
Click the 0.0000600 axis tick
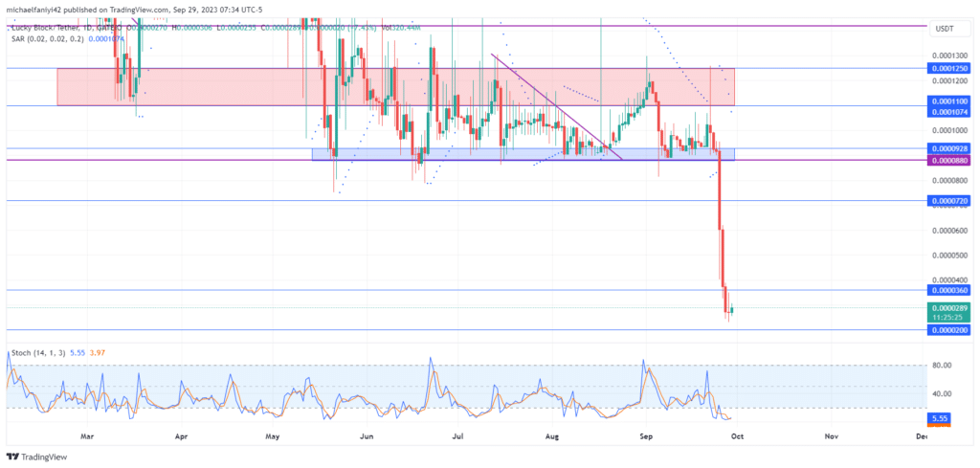pyautogui.click(x=949, y=231)
